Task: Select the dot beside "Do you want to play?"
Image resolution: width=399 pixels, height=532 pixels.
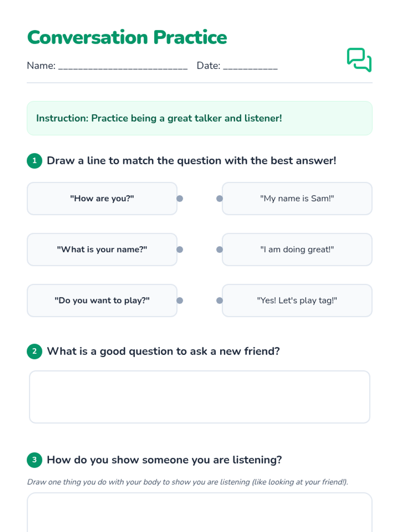Action: [x=180, y=301]
